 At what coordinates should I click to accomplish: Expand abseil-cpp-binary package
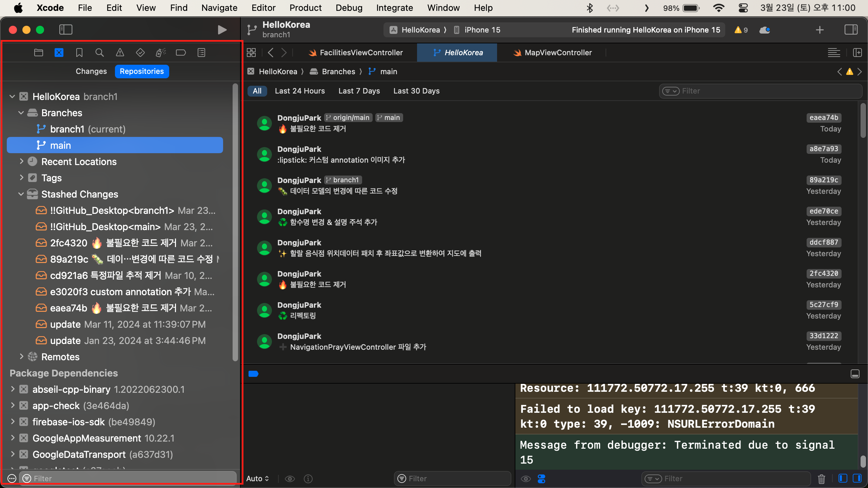(x=12, y=389)
